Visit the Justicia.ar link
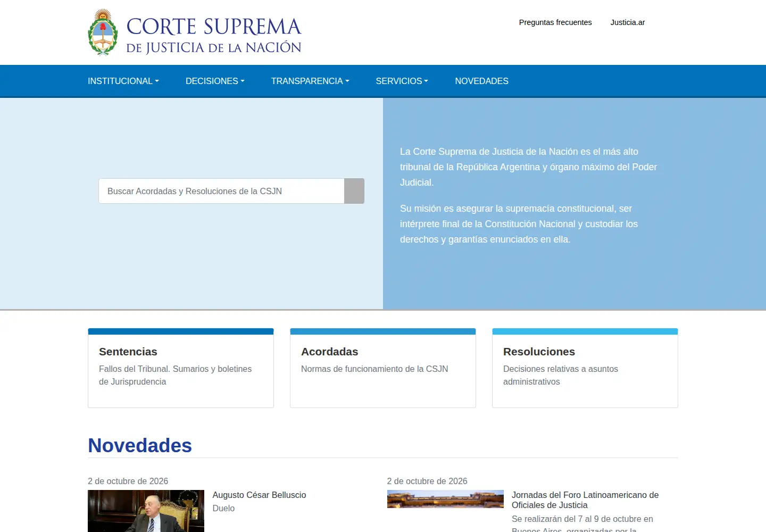766x532 pixels. (628, 22)
